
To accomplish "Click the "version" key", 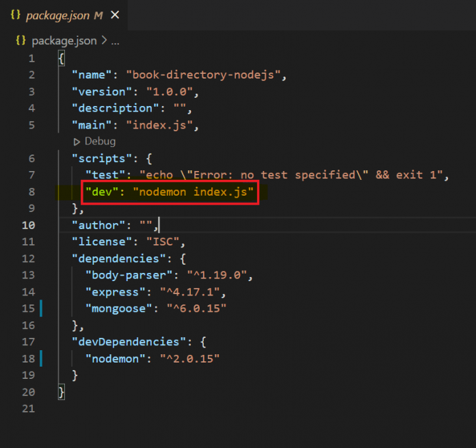I will point(102,92).
